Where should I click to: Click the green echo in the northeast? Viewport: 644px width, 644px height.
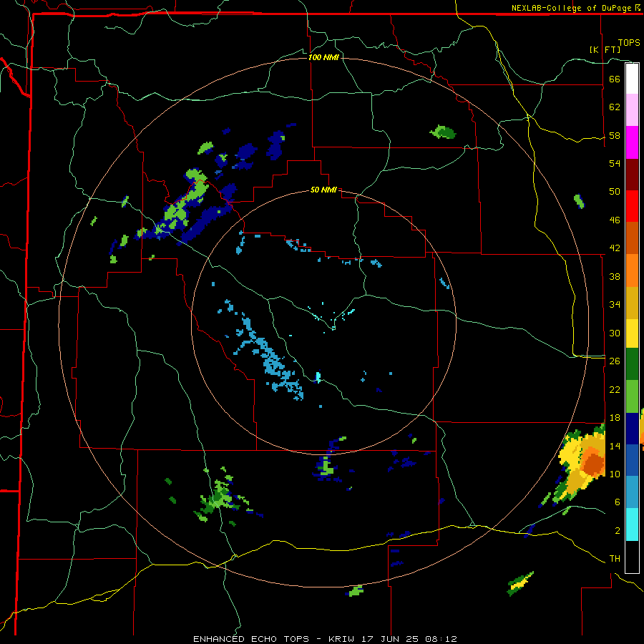(x=443, y=132)
